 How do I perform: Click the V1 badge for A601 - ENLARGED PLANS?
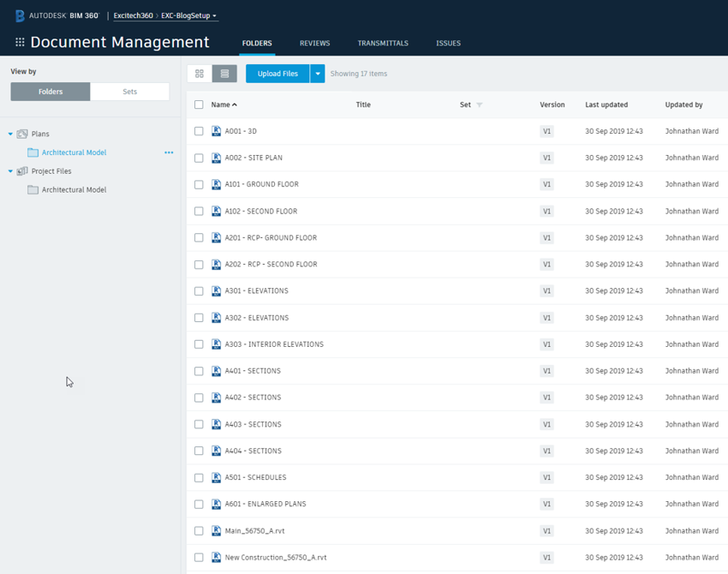point(547,504)
